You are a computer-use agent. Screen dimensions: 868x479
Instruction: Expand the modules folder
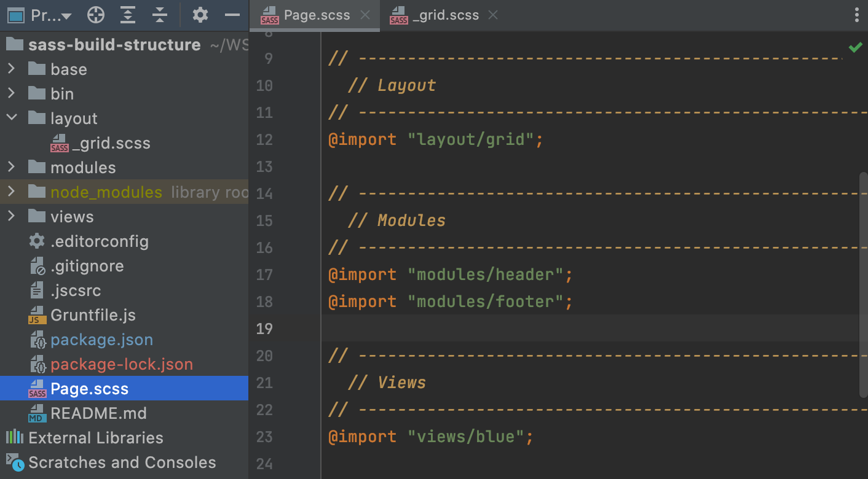pyautogui.click(x=12, y=167)
